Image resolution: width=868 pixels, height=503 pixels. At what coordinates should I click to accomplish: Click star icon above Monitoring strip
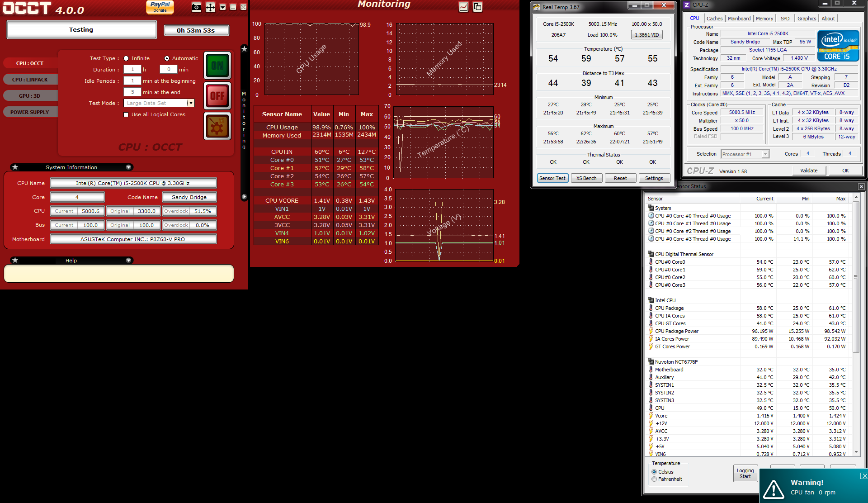[x=244, y=49]
